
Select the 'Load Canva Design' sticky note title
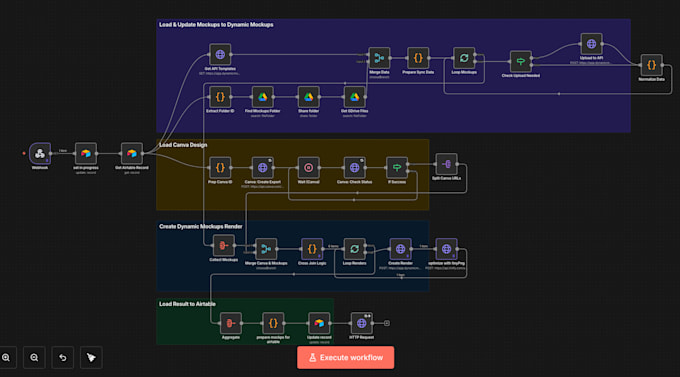tap(183, 145)
